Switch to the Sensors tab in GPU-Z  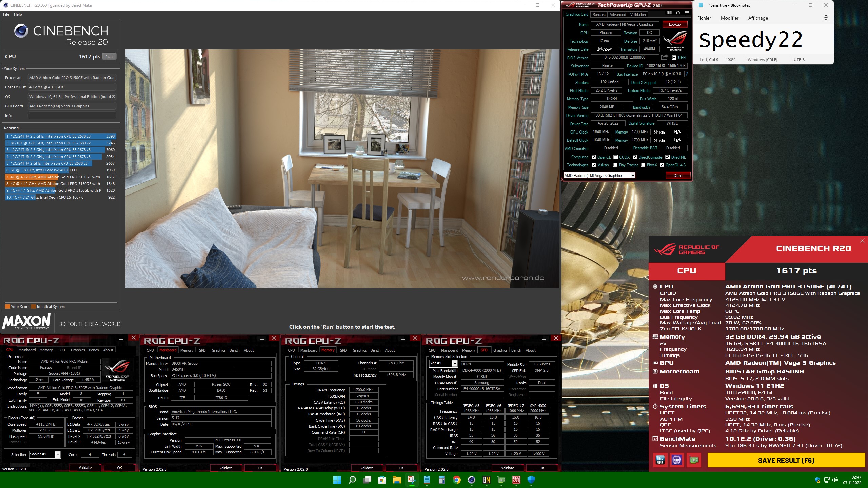[x=599, y=15]
